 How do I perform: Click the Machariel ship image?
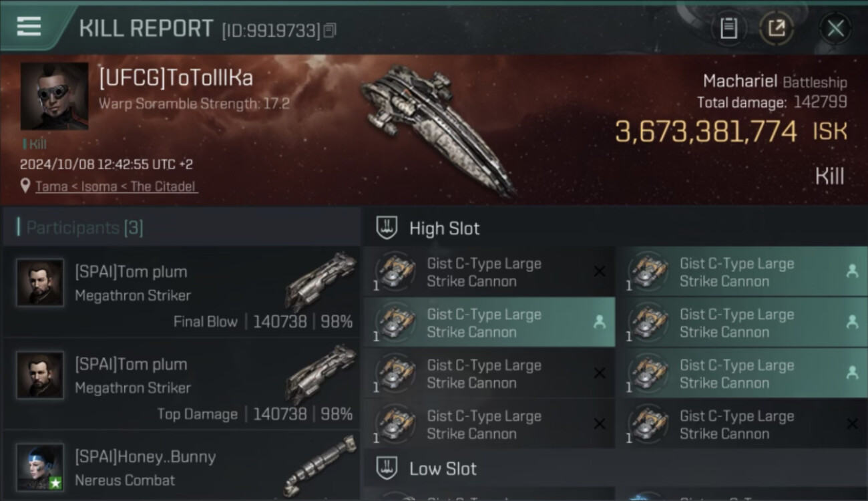click(x=437, y=127)
